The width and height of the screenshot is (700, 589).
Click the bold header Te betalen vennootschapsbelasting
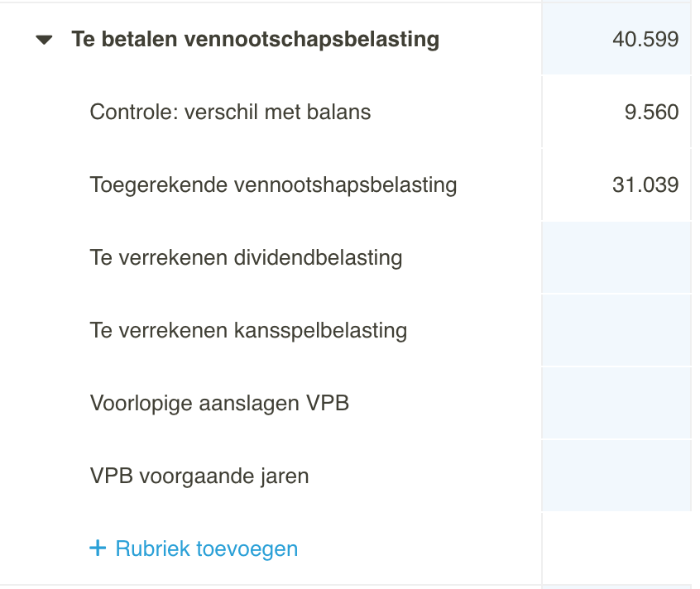(x=257, y=39)
